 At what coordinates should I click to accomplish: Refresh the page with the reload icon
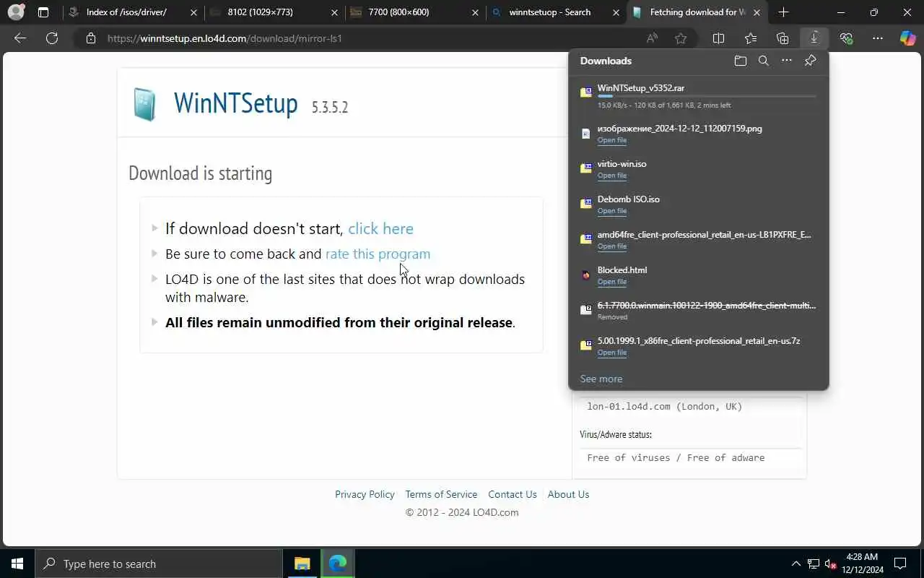[52, 38]
